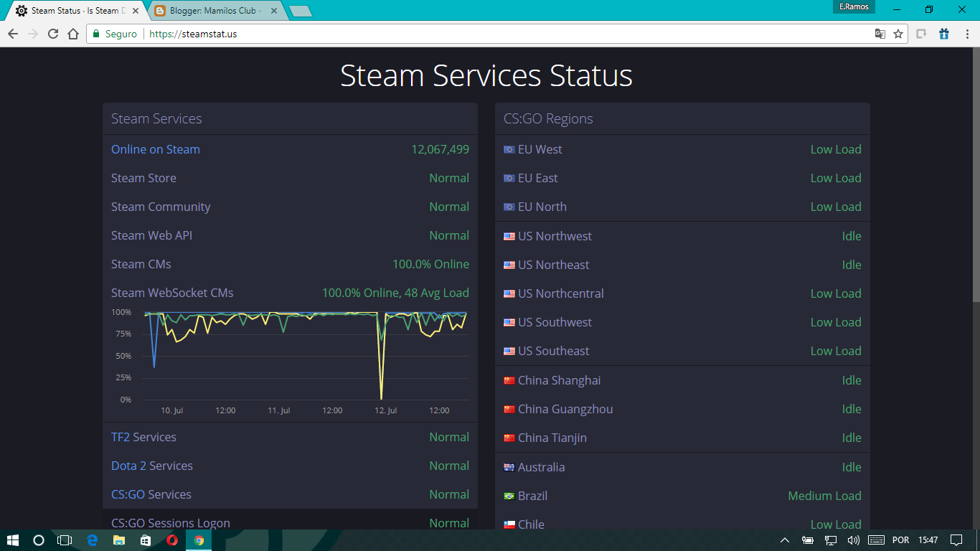Open the blue gift extension icon
The height and width of the screenshot is (551, 980).
[944, 34]
